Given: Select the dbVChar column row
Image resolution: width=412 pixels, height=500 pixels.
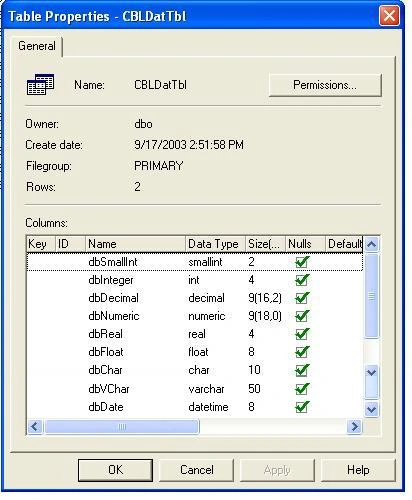Looking at the screenshot, I should [x=195, y=389].
